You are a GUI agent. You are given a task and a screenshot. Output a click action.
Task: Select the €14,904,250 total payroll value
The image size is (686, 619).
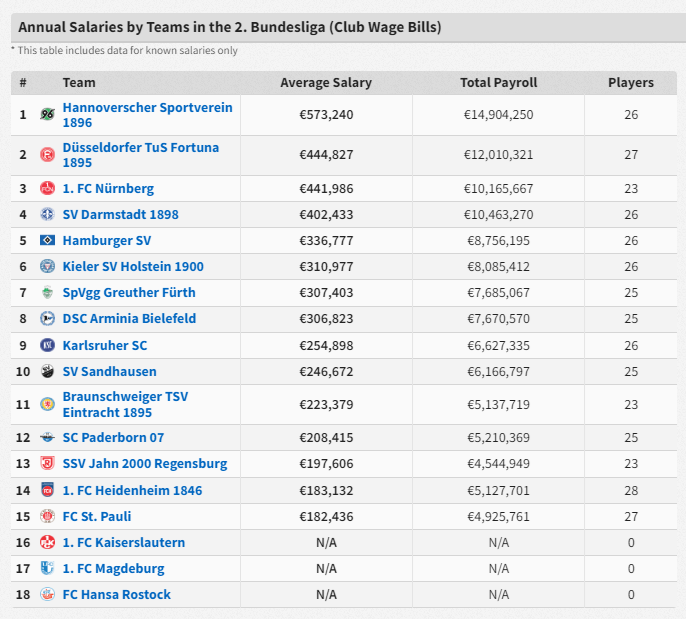point(498,115)
